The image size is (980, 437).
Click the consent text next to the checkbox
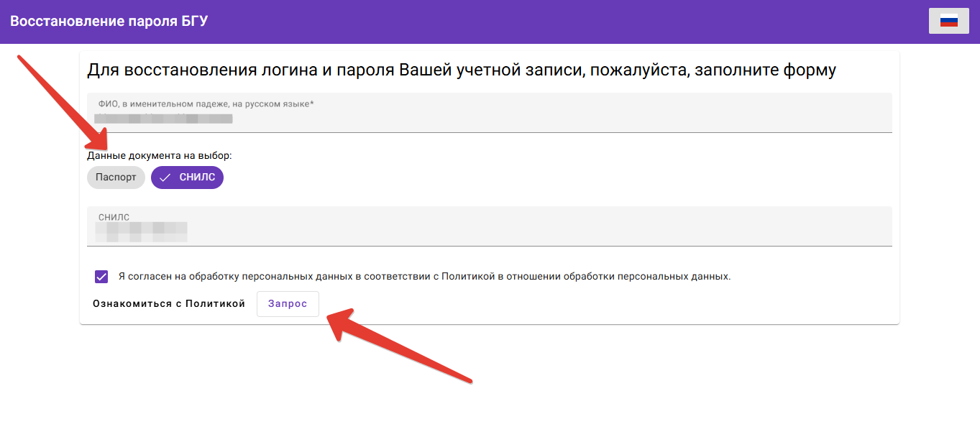tap(424, 277)
